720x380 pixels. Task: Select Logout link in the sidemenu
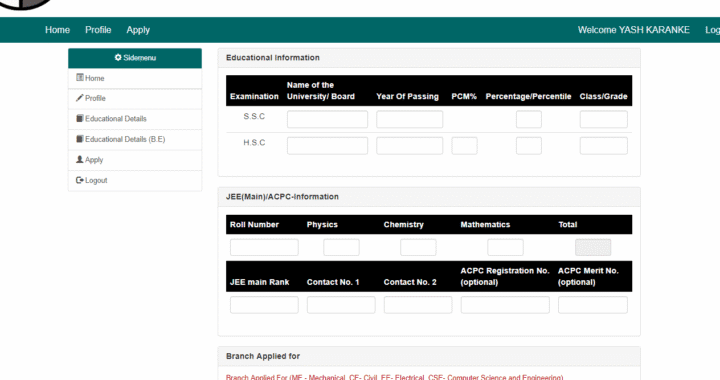(x=96, y=180)
